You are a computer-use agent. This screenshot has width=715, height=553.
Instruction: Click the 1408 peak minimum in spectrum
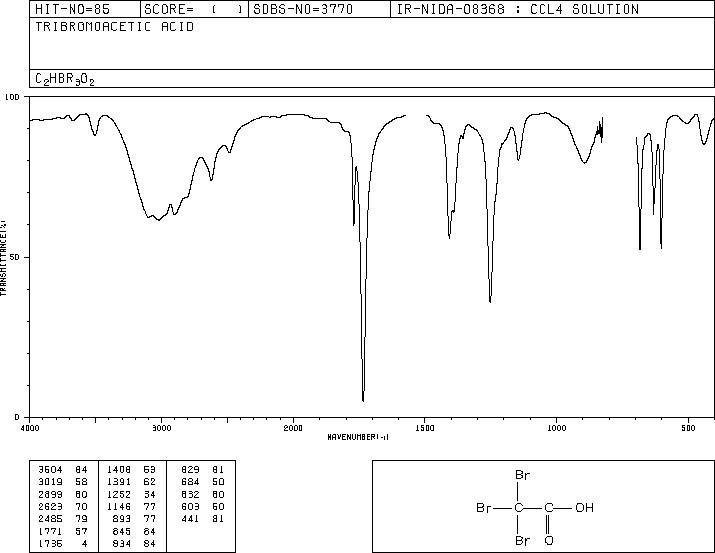449,237
